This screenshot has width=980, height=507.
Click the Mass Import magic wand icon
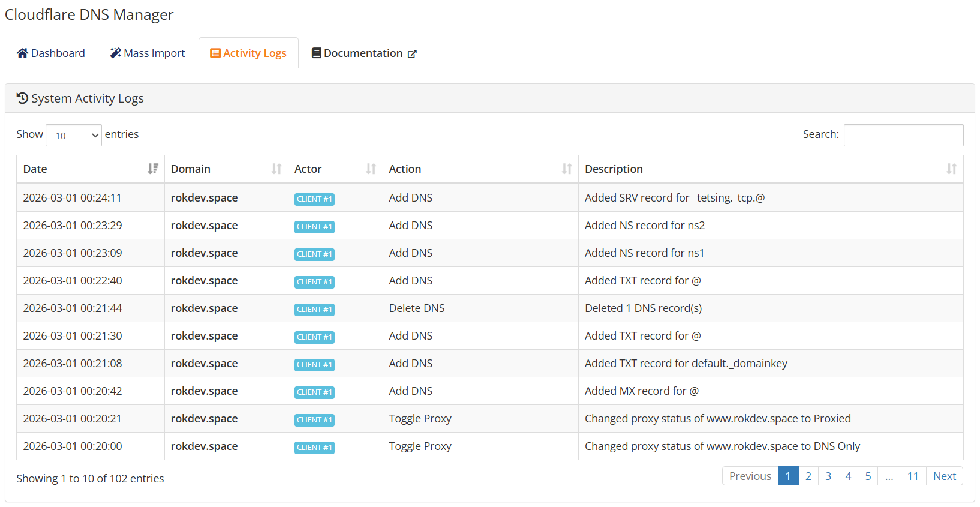tap(116, 53)
